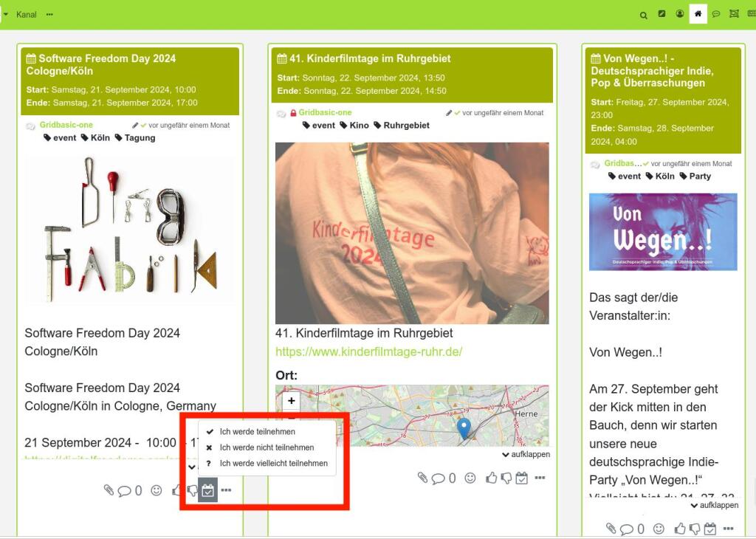756x539 pixels.
Task: Open emoji reactions on Software Freedom Day post
Action: tap(156, 490)
